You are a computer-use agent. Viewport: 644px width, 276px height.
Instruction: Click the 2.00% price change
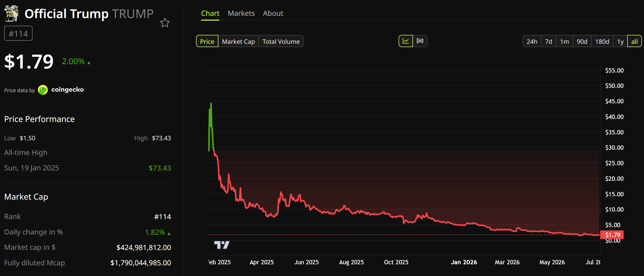click(x=76, y=61)
